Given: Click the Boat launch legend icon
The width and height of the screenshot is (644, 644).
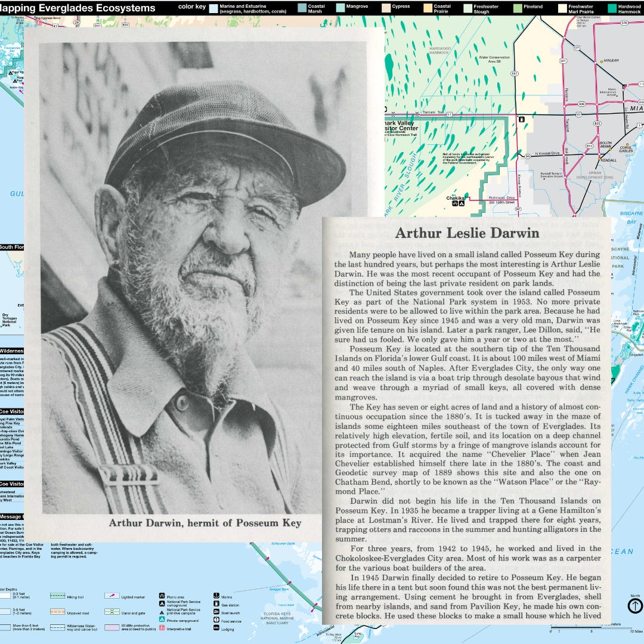Looking at the screenshot, I should point(216,612).
